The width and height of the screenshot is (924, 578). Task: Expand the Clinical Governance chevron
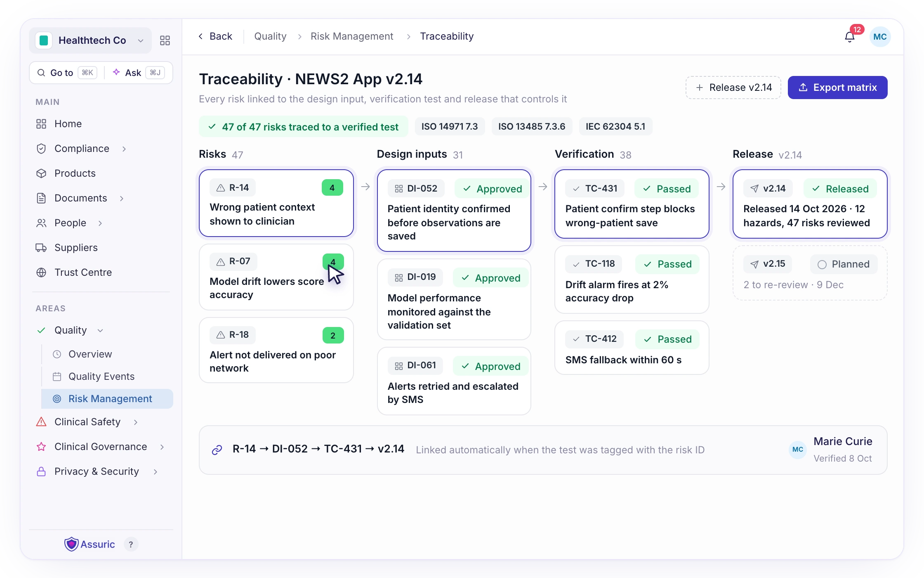(162, 447)
